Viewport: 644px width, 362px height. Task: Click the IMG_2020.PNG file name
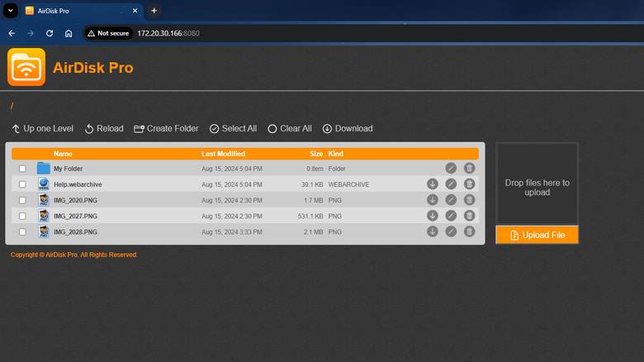click(x=75, y=200)
